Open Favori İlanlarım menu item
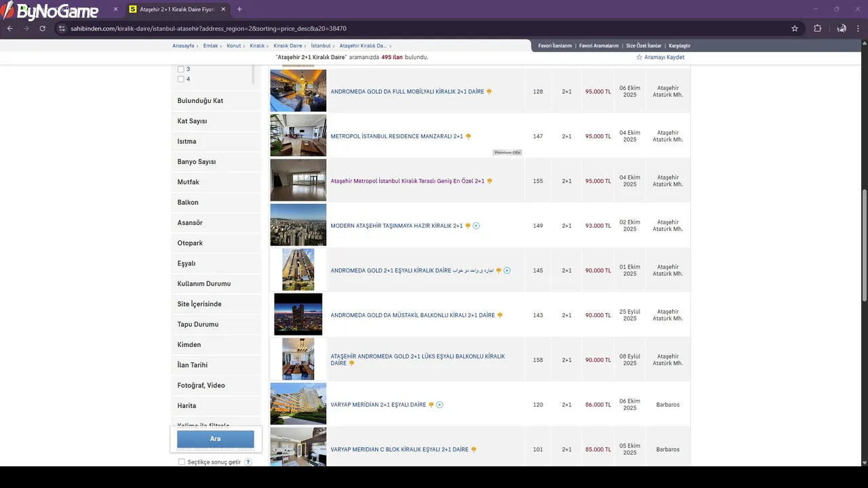 pyautogui.click(x=555, y=46)
